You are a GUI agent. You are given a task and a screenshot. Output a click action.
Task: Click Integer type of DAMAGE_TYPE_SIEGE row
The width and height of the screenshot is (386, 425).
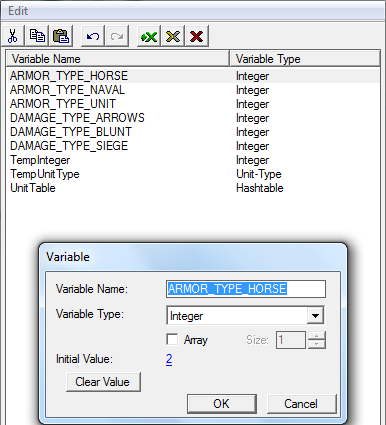pos(252,146)
